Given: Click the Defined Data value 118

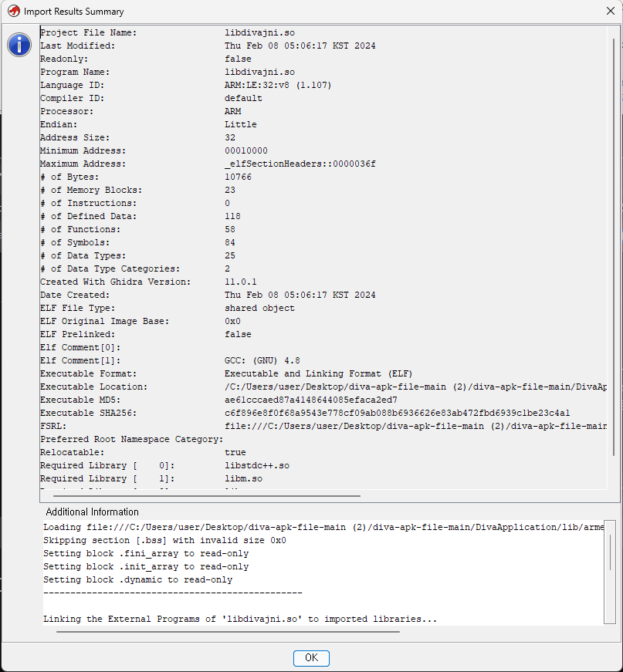Looking at the screenshot, I should point(232,216).
